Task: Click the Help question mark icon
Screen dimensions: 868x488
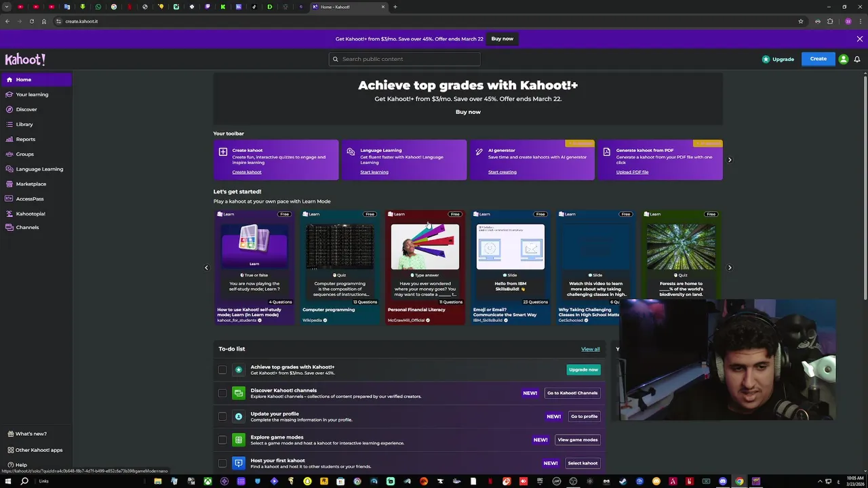Action: click(x=10, y=465)
